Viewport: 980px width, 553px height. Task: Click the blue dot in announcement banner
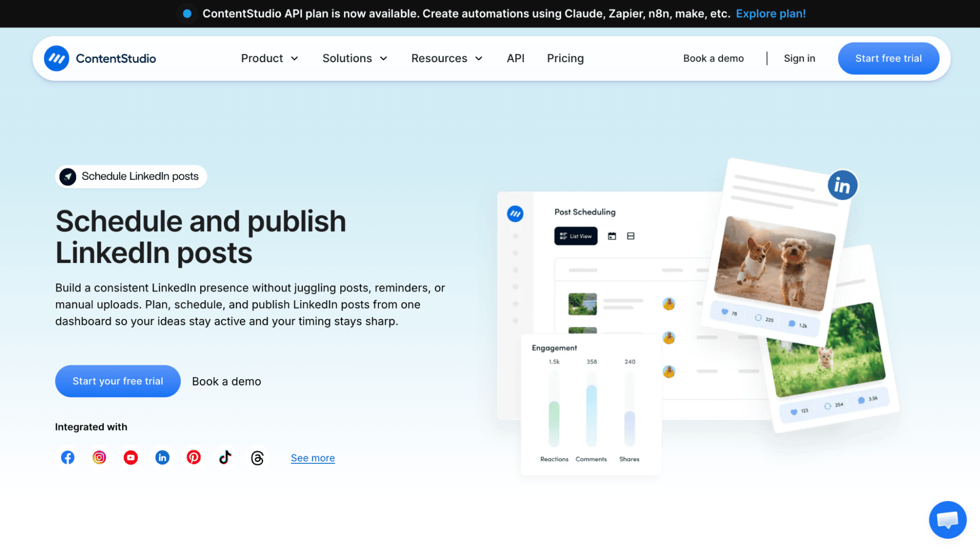coord(187,14)
